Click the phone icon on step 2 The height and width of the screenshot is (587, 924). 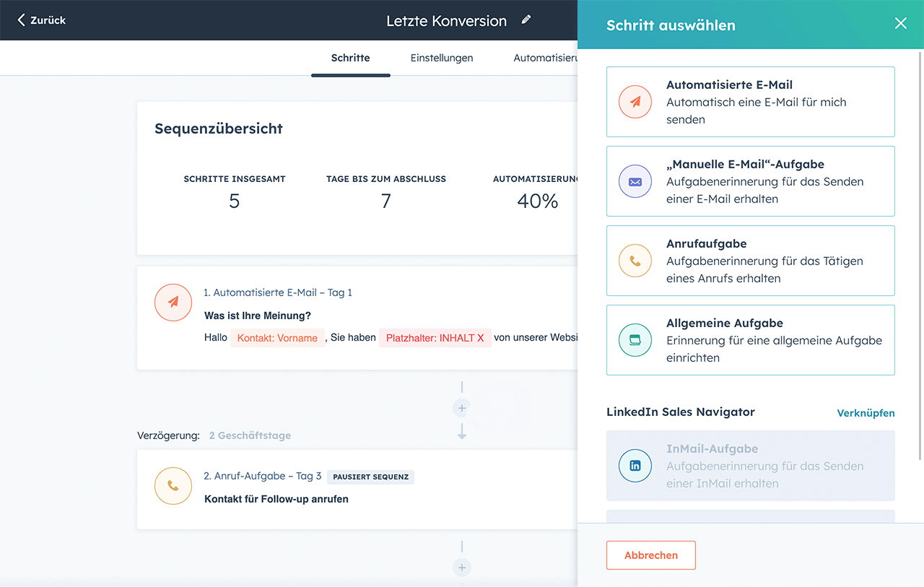point(173,486)
